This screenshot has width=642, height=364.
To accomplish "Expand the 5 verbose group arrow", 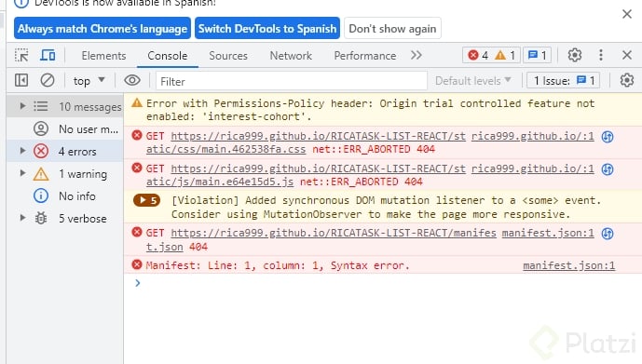I will pos(22,218).
